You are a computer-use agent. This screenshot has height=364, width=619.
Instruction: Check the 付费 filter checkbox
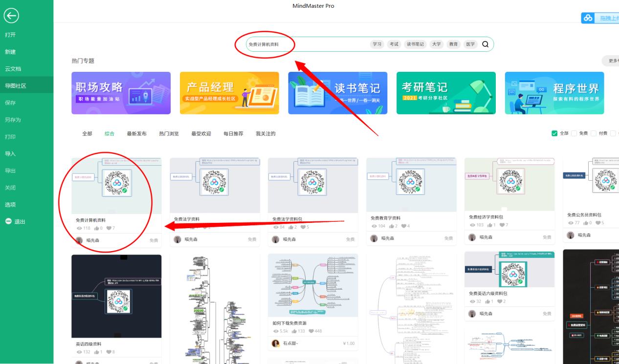(594, 133)
